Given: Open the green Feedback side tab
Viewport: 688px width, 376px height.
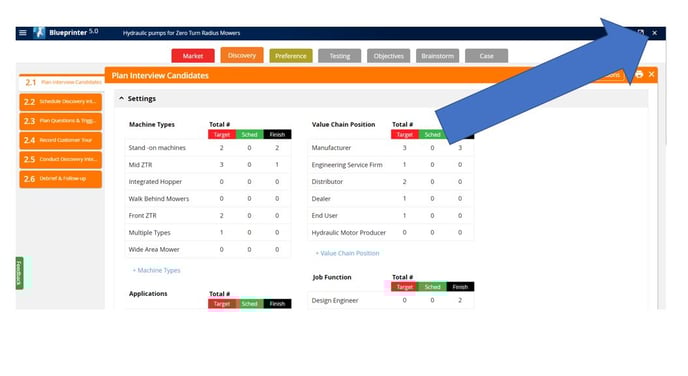Looking at the screenshot, I should click(x=19, y=273).
